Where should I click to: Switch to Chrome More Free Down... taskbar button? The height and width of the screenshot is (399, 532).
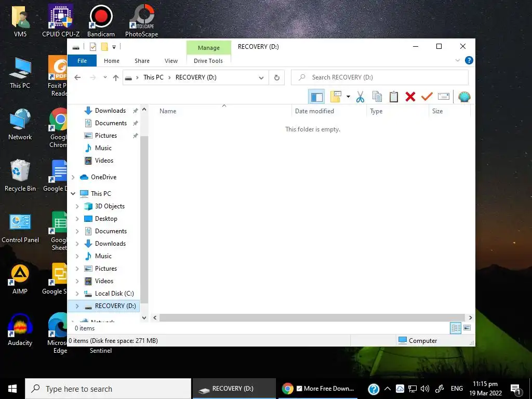318,389
